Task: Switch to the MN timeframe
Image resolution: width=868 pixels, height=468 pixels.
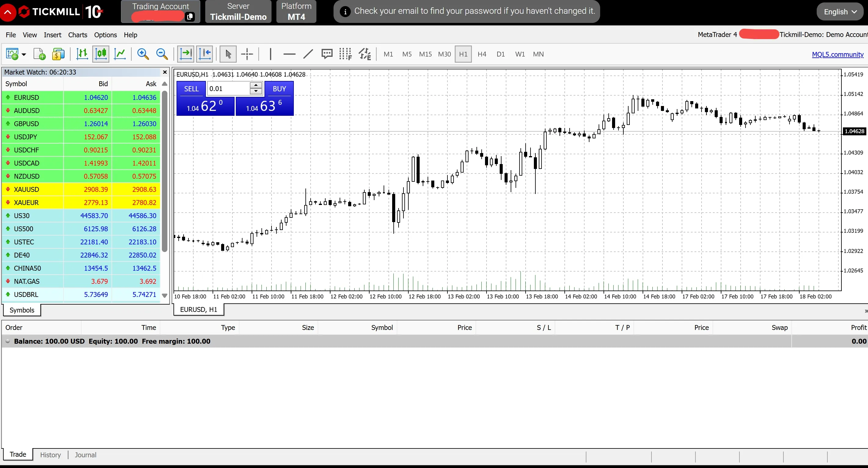Action: (538, 54)
